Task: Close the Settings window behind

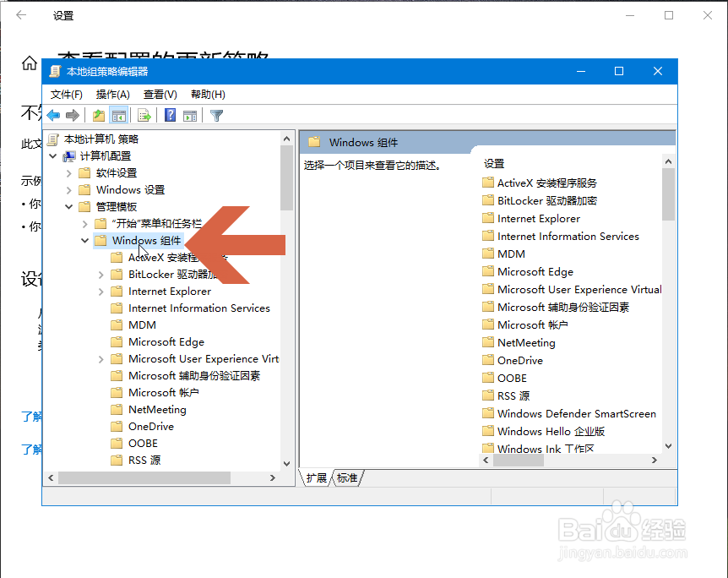Action: pyautogui.click(x=707, y=15)
